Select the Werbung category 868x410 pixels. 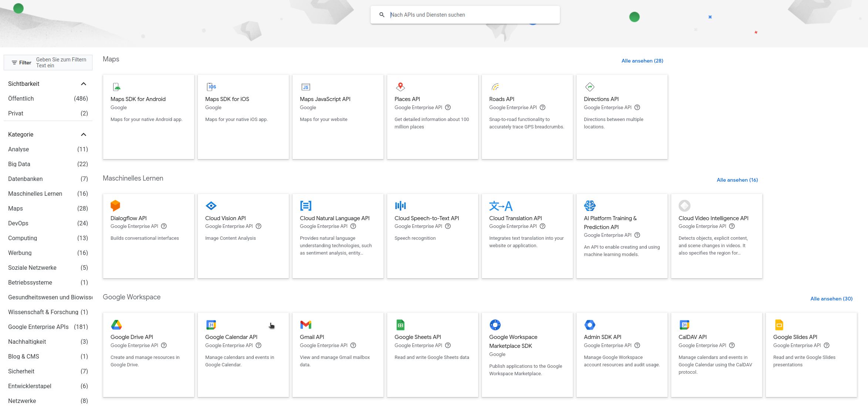coord(48,253)
